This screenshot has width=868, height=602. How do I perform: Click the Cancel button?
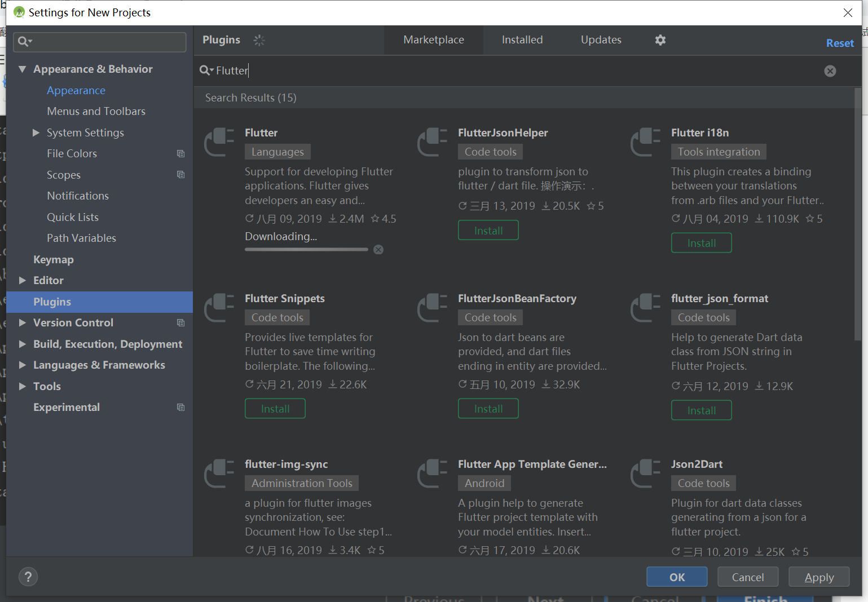[x=748, y=577]
